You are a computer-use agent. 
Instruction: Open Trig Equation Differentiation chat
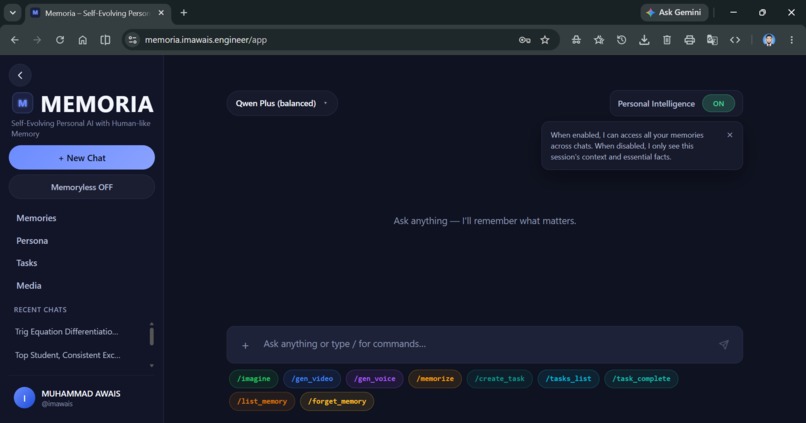67,332
